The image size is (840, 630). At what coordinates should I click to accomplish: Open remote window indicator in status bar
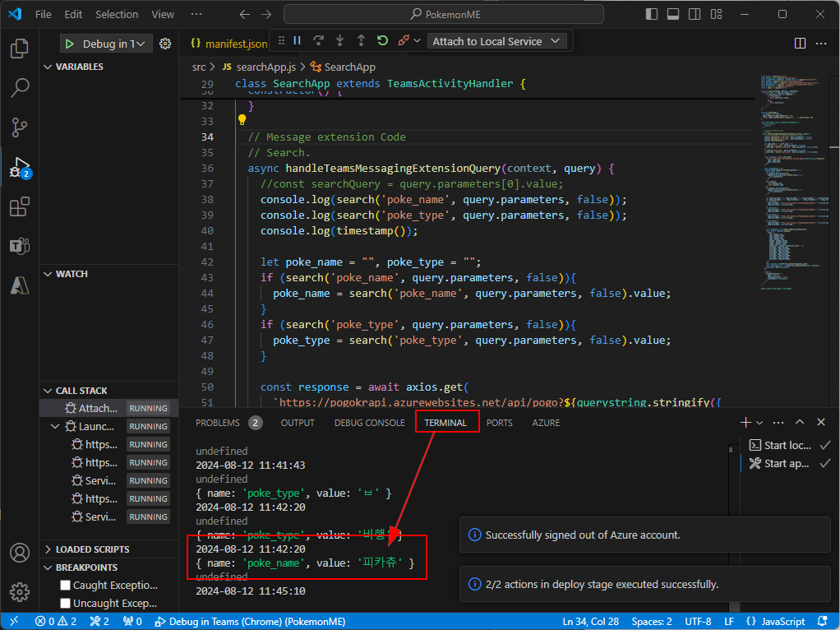point(14,622)
